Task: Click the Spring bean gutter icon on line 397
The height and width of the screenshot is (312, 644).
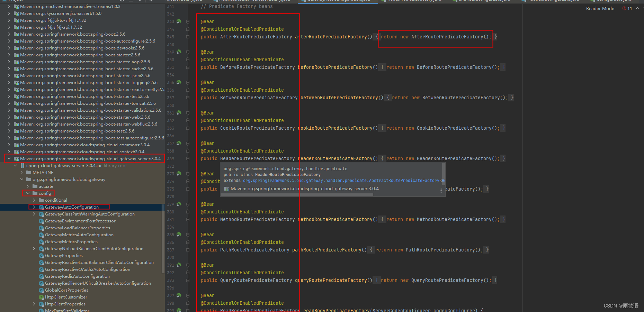Action: pos(179,295)
